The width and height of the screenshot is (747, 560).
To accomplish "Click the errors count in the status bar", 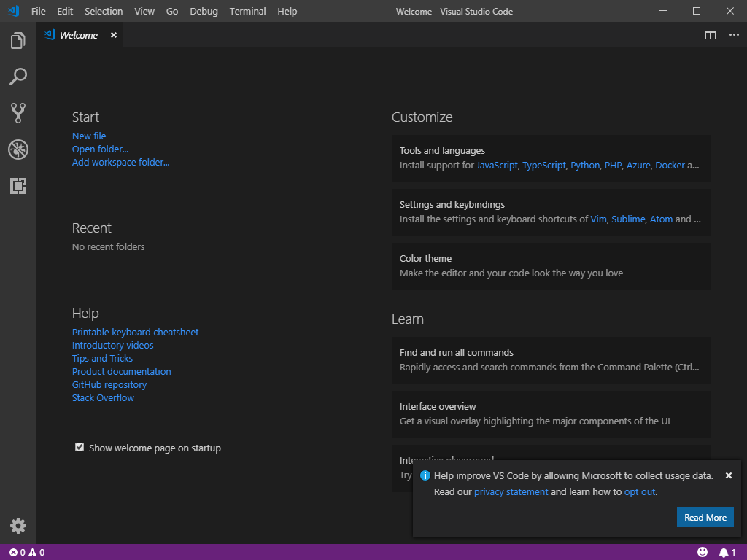I will [18, 553].
